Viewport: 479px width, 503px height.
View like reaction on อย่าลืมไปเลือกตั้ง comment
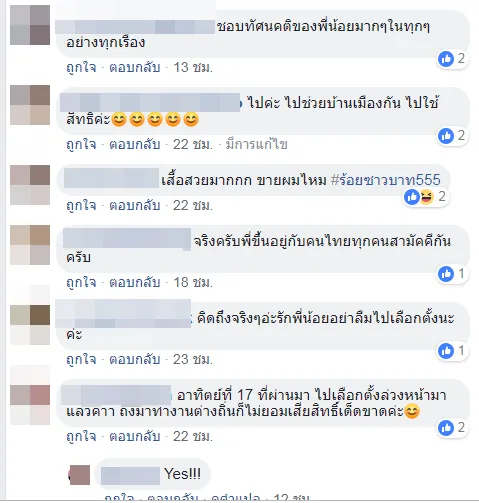(x=452, y=351)
